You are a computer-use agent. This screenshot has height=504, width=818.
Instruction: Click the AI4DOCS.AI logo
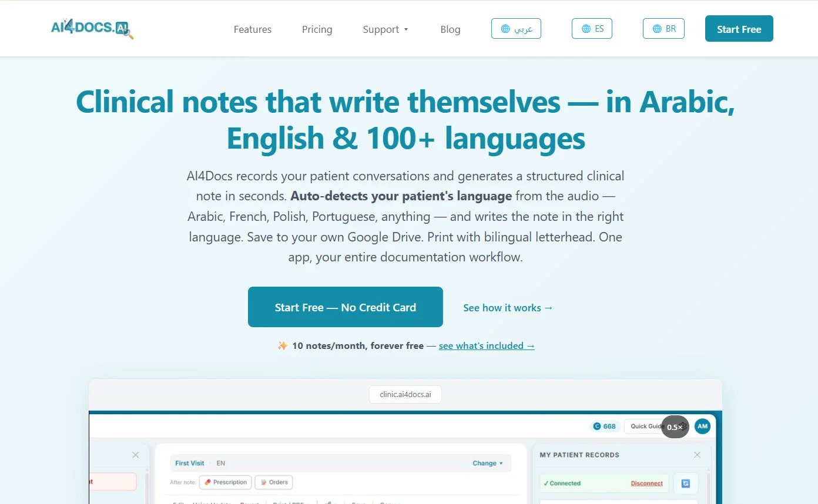click(92, 29)
